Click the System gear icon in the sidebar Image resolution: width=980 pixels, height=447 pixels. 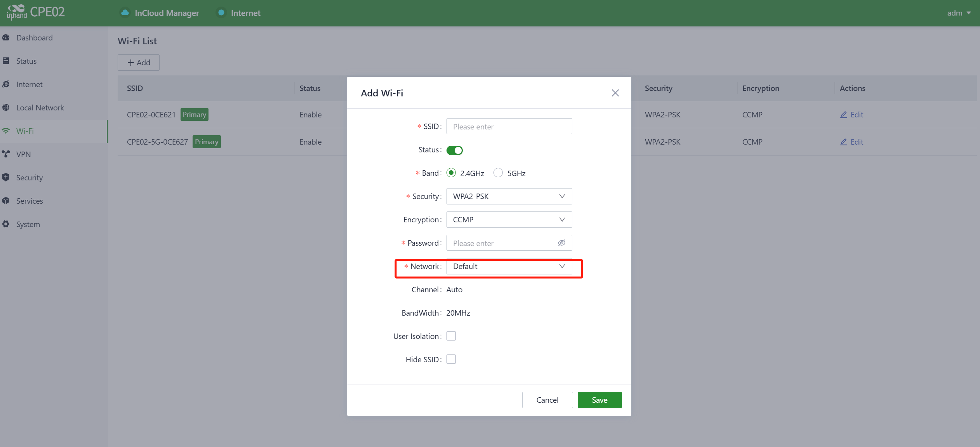tap(6, 224)
